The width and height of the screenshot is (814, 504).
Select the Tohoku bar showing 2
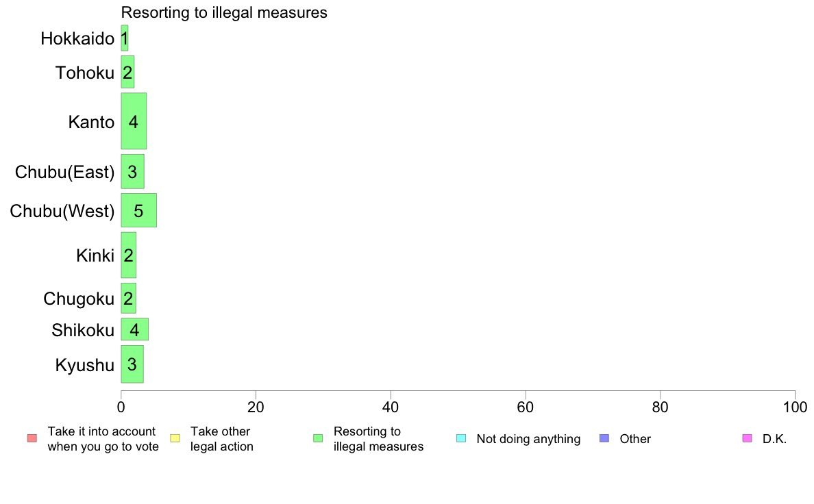pyautogui.click(x=127, y=72)
